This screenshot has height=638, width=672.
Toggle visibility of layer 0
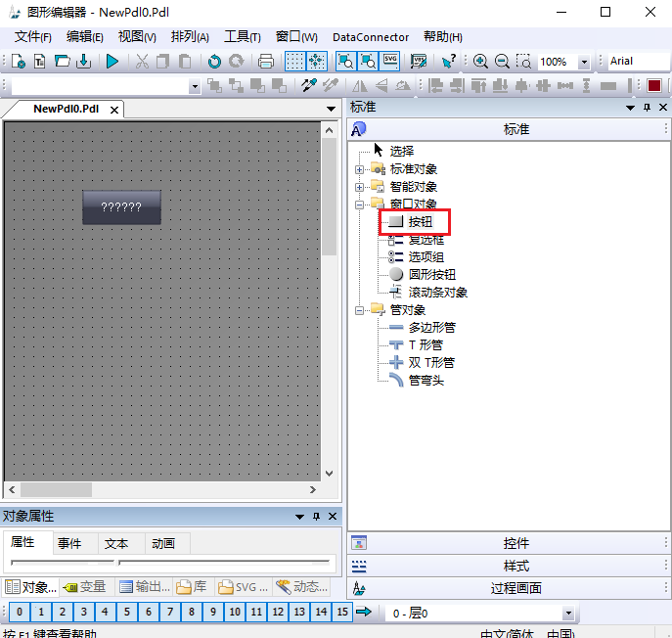[x=20, y=613]
